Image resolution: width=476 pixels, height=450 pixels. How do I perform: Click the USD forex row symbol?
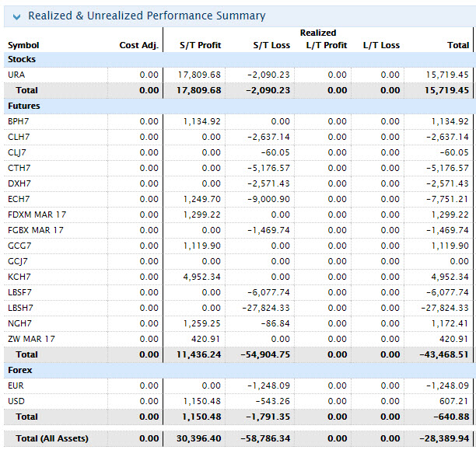(x=16, y=401)
